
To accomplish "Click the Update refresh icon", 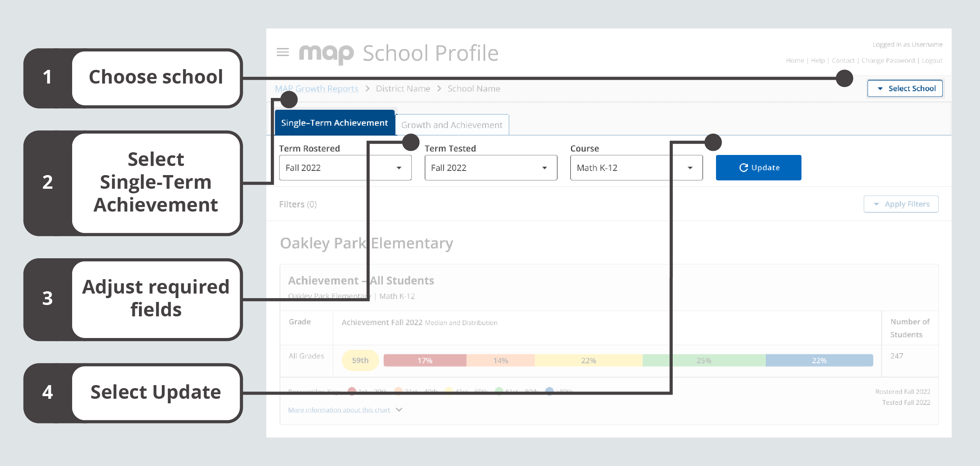I will (x=744, y=167).
